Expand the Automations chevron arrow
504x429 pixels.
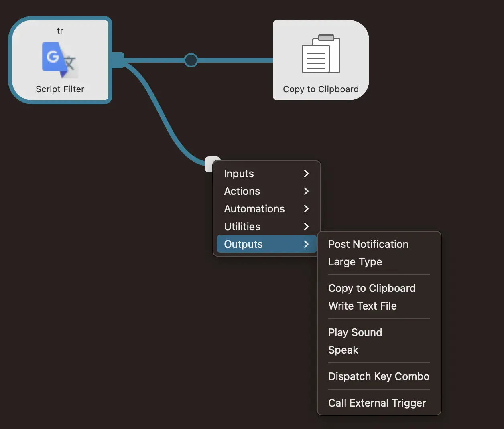(306, 209)
